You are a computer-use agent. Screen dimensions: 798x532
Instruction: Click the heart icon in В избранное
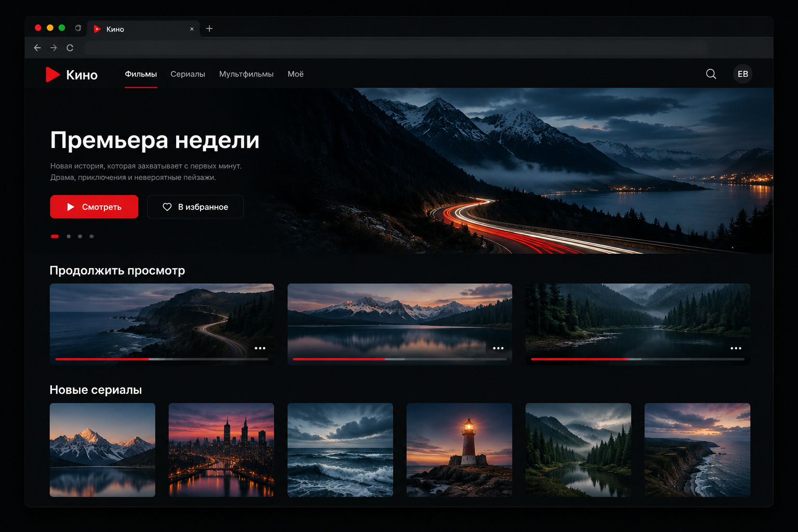[x=167, y=207]
